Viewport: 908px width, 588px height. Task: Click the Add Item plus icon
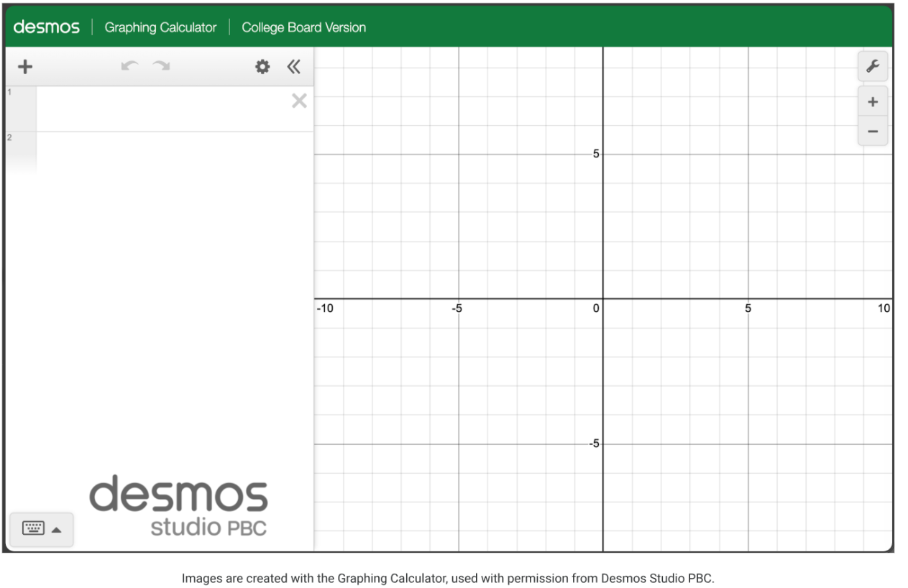click(x=25, y=67)
